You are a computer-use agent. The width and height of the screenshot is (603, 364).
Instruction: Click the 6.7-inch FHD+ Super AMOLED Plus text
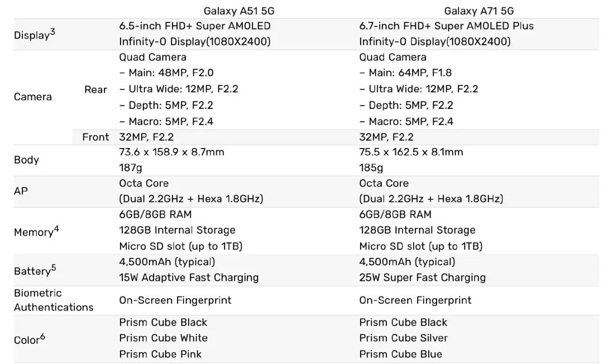pyautogui.click(x=447, y=26)
